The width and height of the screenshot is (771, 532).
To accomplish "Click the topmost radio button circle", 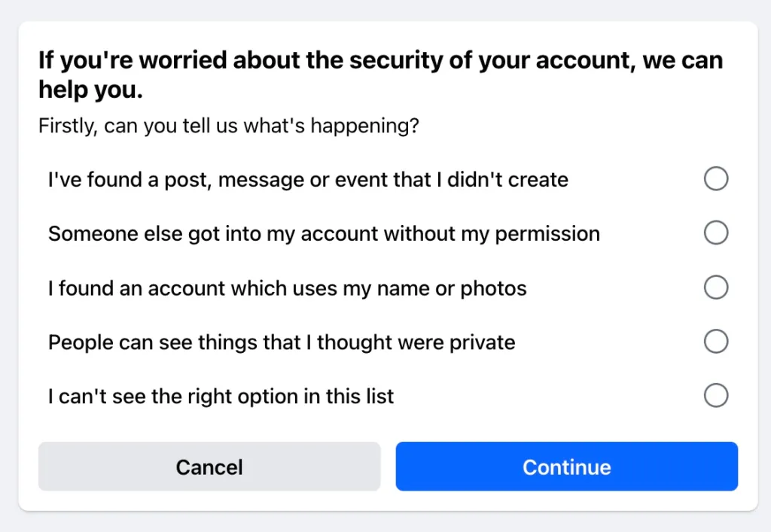I will [x=716, y=179].
